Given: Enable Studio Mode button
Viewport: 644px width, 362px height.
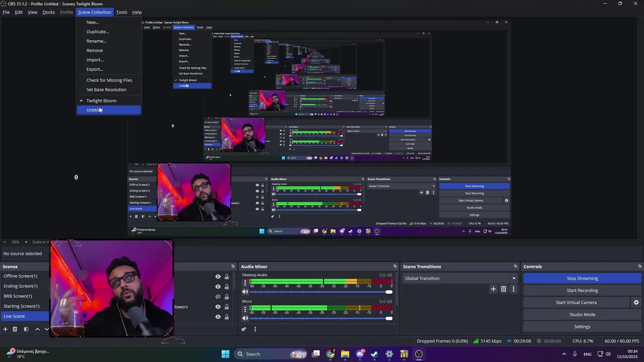Looking at the screenshot, I should tap(582, 315).
